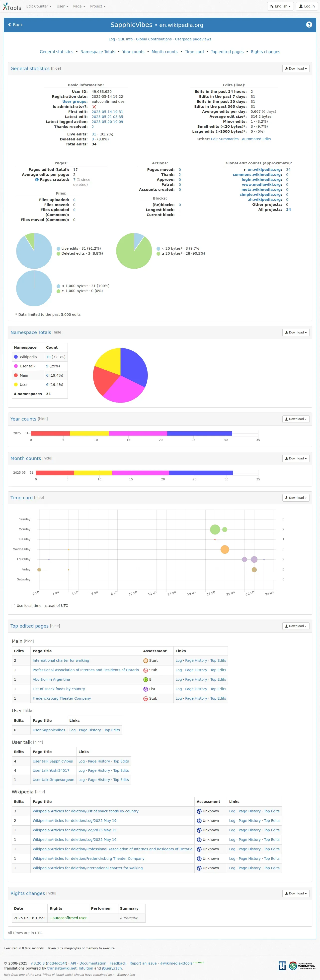The image size is (320, 980).
Task: Click the Wikimedia Cloud Services logo
Action: [302, 966]
